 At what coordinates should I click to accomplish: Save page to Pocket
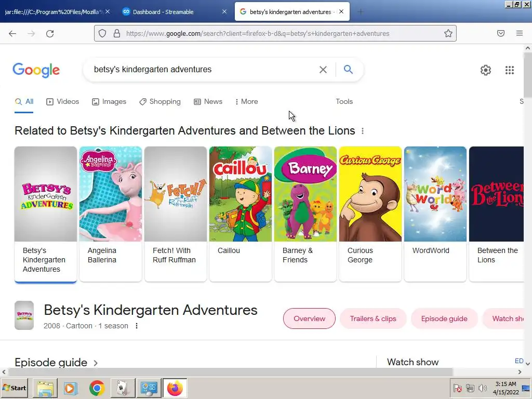tap(501, 33)
